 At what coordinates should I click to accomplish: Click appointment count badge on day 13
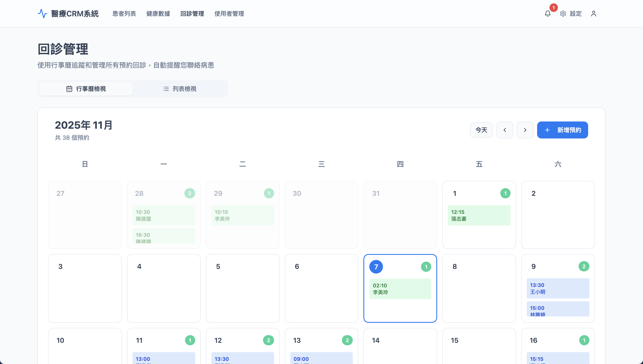click(347, 340)
